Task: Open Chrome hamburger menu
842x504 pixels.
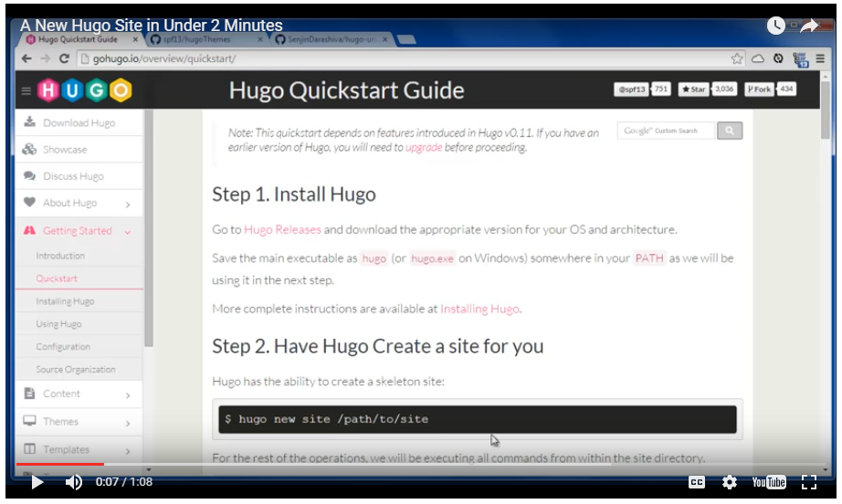Action: [820, 58]
